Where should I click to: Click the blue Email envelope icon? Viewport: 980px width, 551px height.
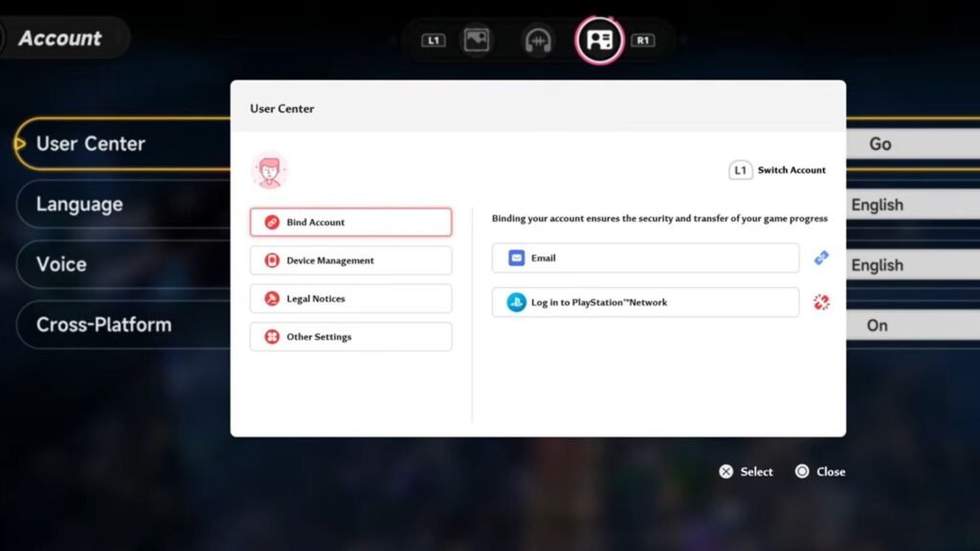point(517,258)
